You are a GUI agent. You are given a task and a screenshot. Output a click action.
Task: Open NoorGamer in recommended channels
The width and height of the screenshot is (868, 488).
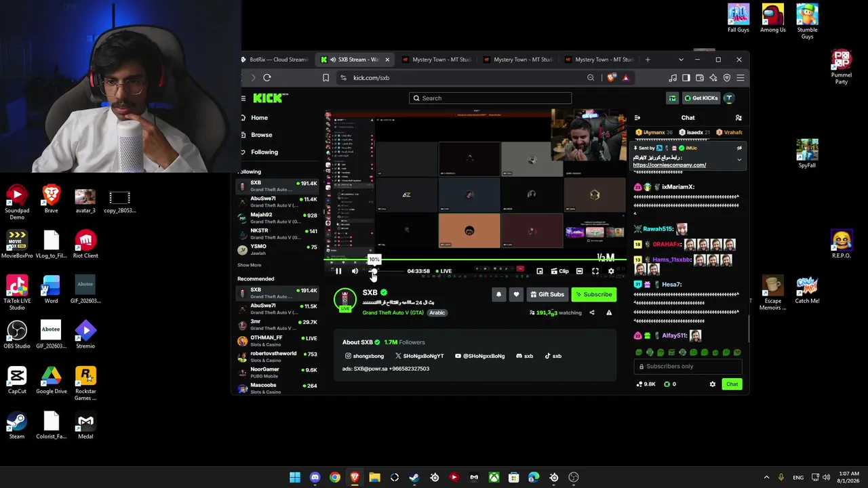(x=277, y=372)
